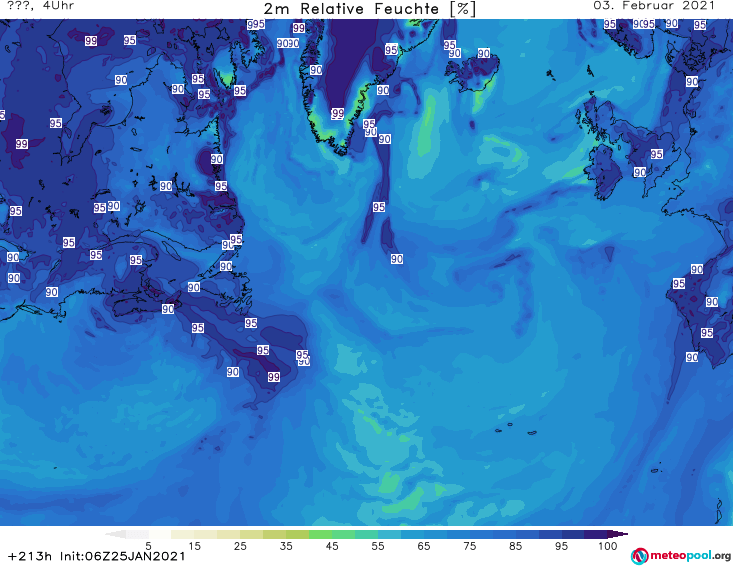The height and width of the screenshot is (566, 733).
Task: Click the '???, 4Uhr' time label
Action: pyautogui.click(x=41, y=6)
